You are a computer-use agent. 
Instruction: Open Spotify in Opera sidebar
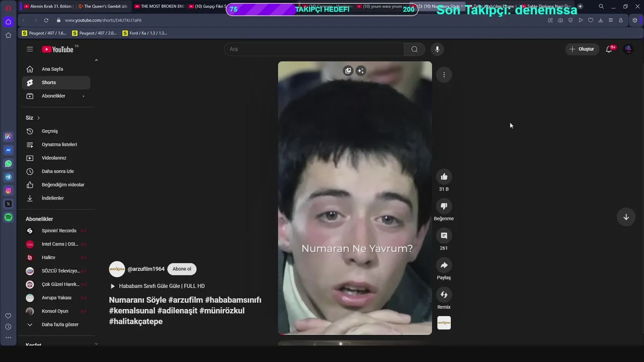click(x=9, y=217)
